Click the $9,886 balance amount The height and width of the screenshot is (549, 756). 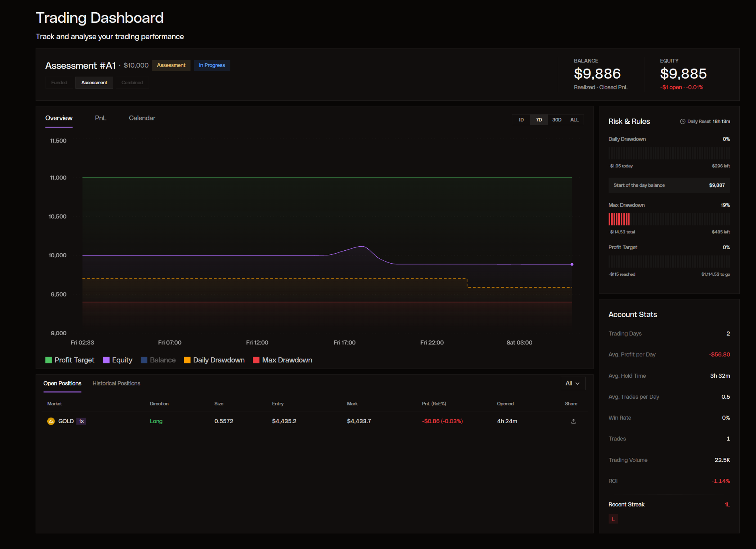[597, 74]
